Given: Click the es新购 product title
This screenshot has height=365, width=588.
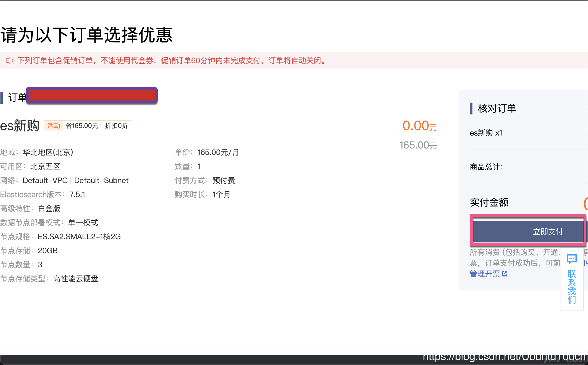Looking at the screenshot, I should point(20,126).
